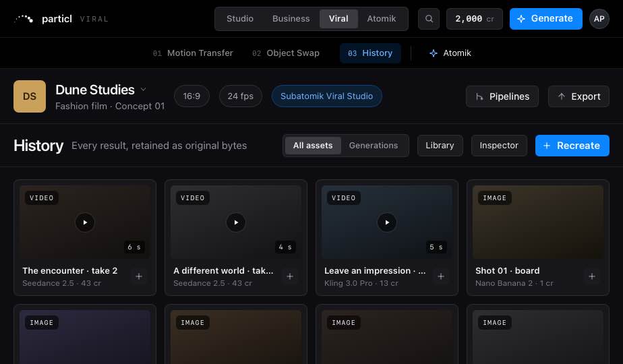Play A different world video

(236, 222)
